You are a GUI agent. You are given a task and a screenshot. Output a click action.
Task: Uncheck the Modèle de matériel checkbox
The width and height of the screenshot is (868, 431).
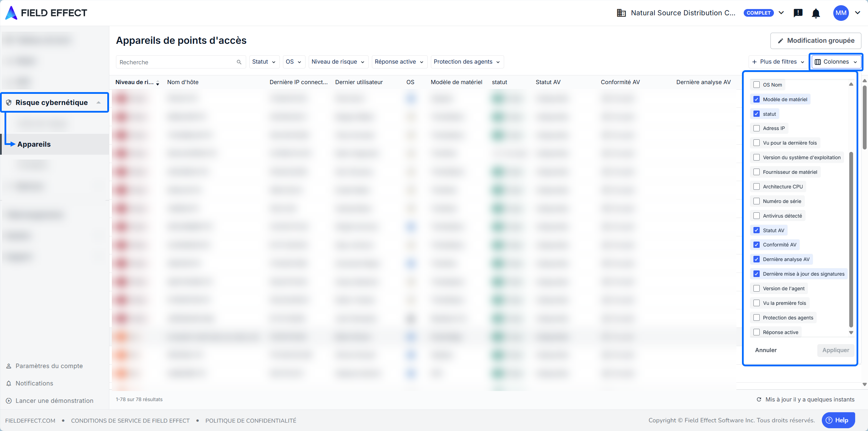pos(757,99)
